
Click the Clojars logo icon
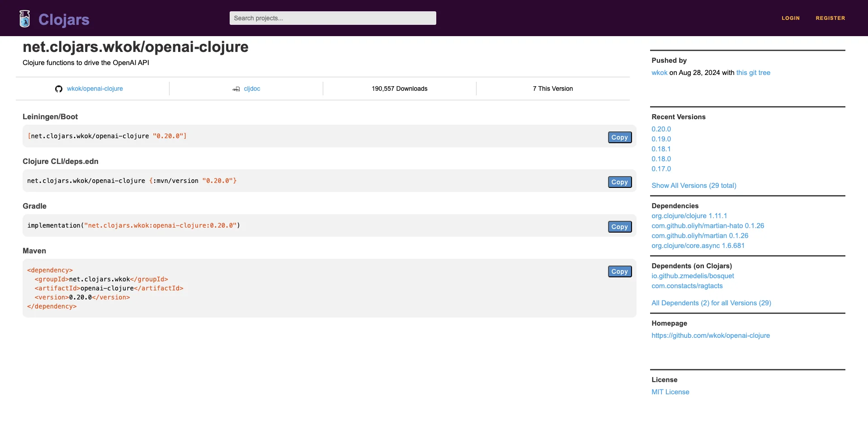[25, 19]
